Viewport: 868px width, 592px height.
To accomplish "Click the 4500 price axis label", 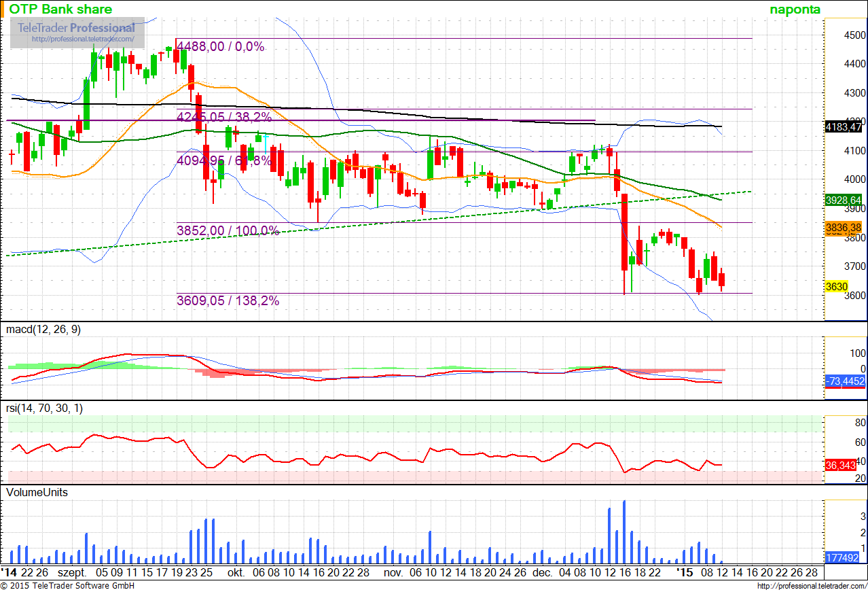I will coord(854,35).
